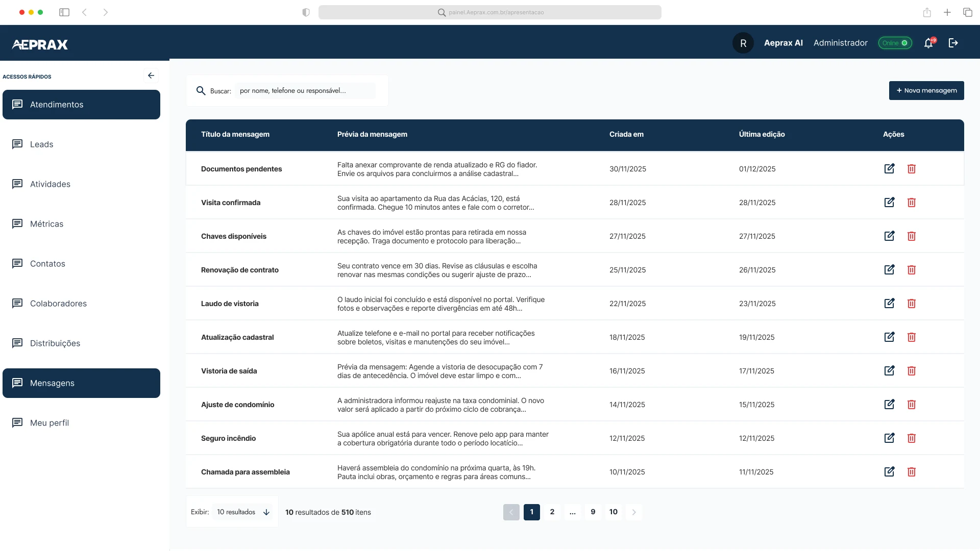The image size is (980, 551).
Task: Click the R user avatar
Action: click(x=743, y=43)
